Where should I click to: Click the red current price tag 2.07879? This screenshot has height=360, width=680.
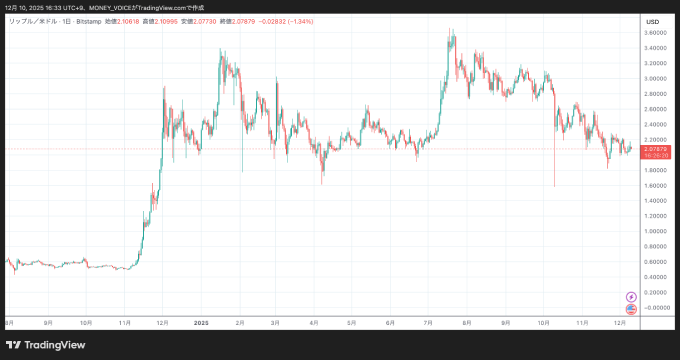[656, 149]
